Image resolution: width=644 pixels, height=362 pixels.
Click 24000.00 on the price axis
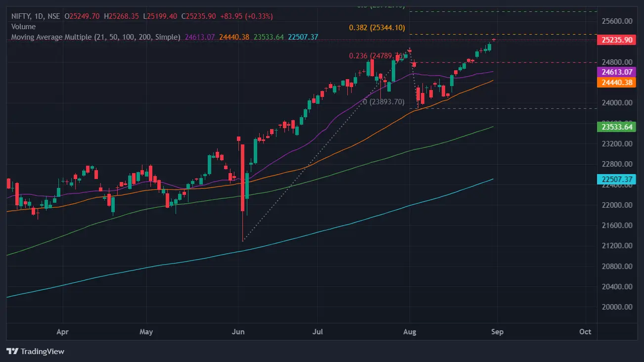click(617, 103)
